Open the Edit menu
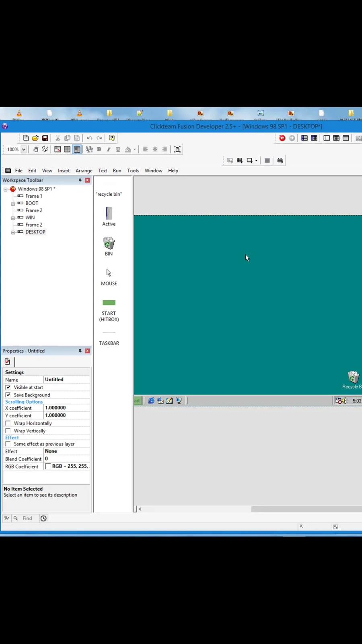Screen dimensions: 362x644 pos(32,171)
